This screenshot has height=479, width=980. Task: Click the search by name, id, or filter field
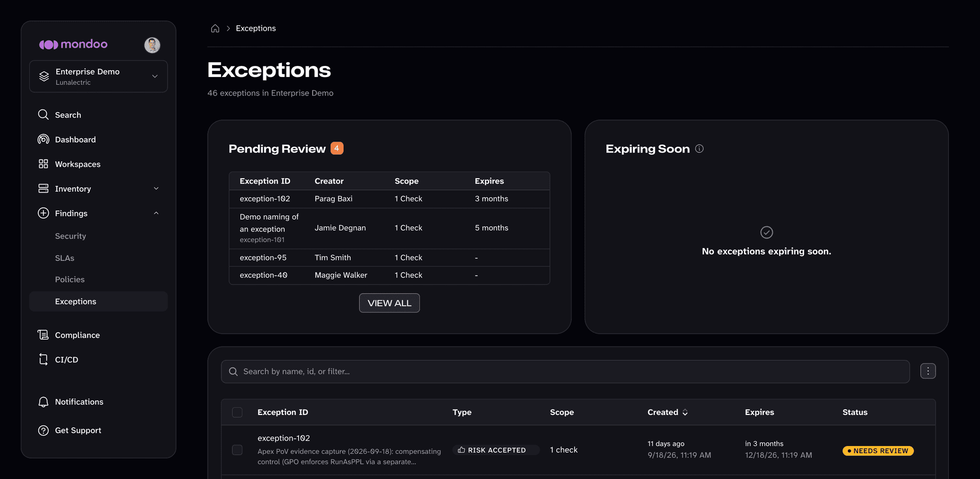click(x=565, y=371)
